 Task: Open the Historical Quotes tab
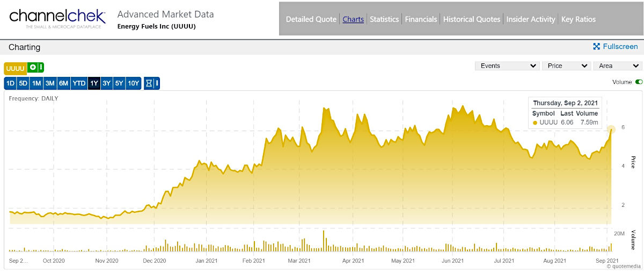472,19
